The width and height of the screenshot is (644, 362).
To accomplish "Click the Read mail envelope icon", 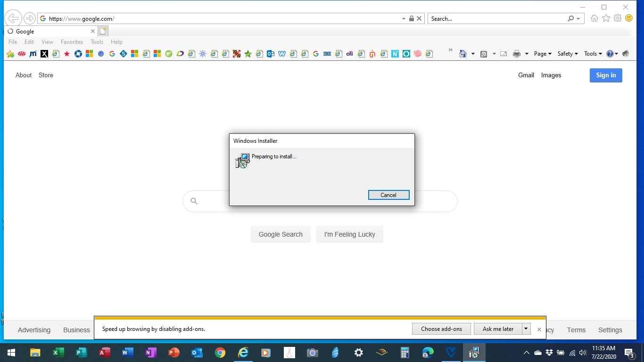I will (504, 54).
